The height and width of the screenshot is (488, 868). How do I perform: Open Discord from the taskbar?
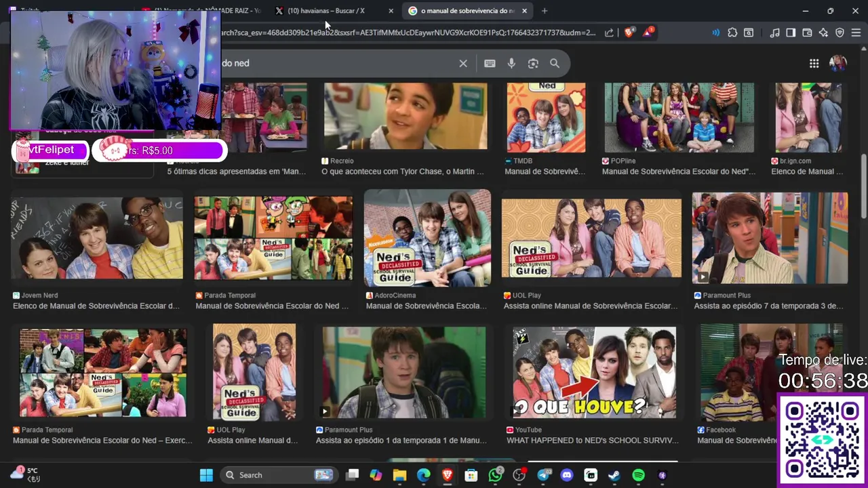pyautogui.click(x=567, y=475)
